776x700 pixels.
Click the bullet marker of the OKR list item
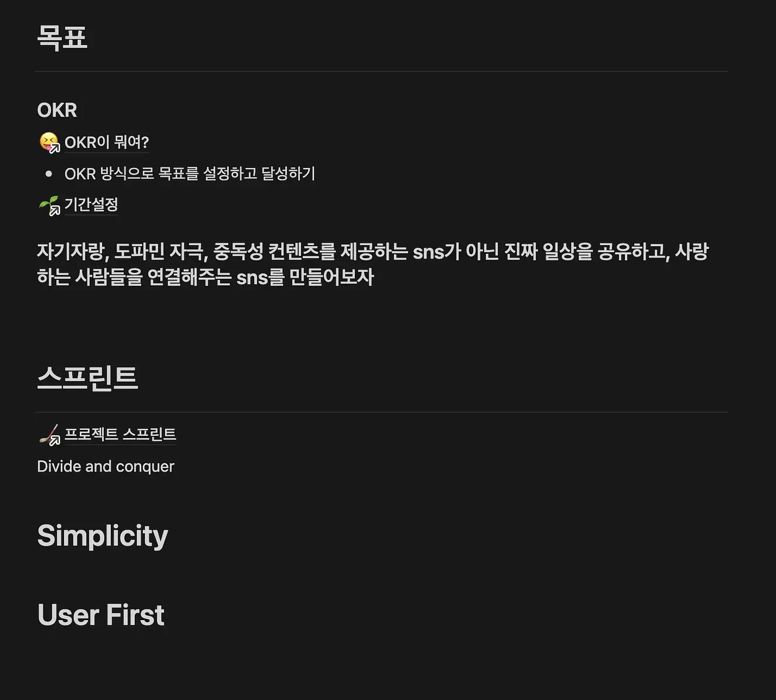pos(48,174)
